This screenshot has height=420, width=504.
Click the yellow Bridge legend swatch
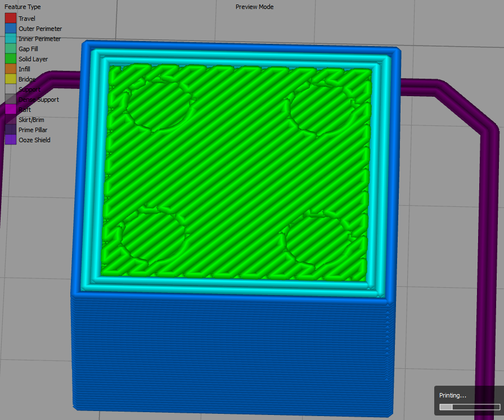pos(11,79)
